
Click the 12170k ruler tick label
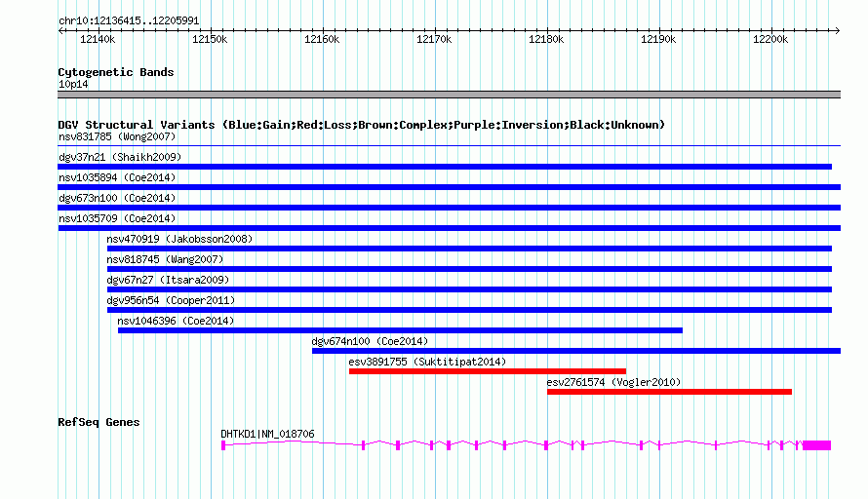pos(434,39)
